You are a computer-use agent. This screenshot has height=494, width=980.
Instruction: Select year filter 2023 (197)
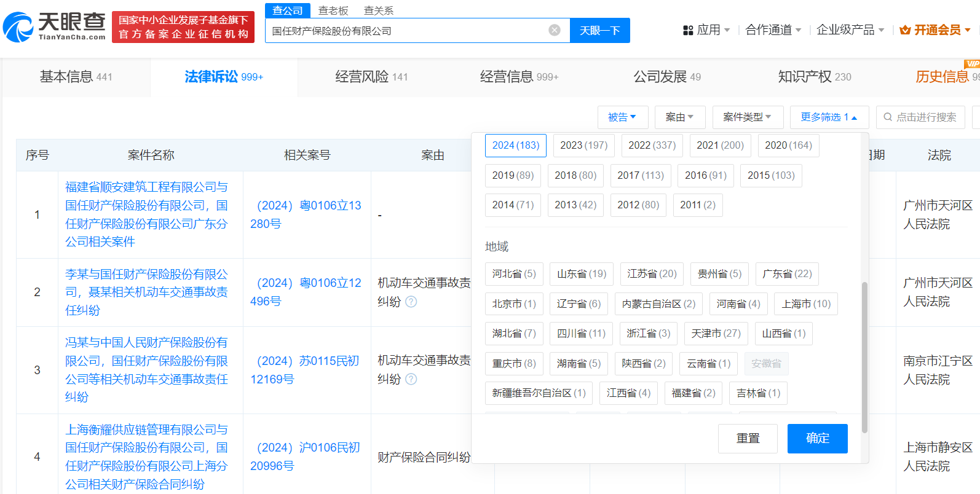(x=583, y=145)
